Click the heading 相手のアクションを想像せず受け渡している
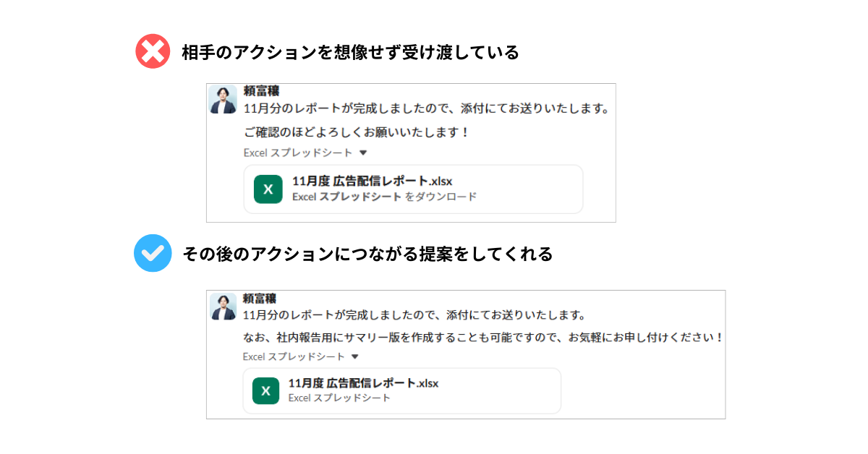This screenshot has width=868, height=454. tap(351, 53)
